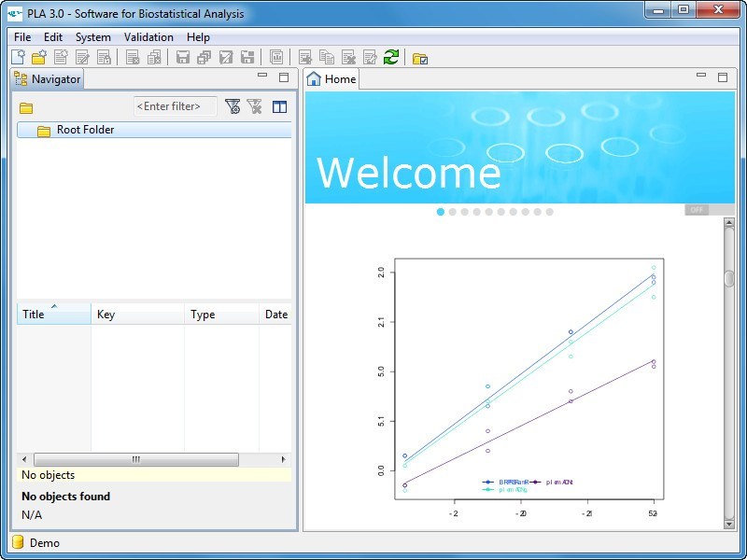Sort by the Key column header
This screenshot has width=747, height=560.
(137, 315)
